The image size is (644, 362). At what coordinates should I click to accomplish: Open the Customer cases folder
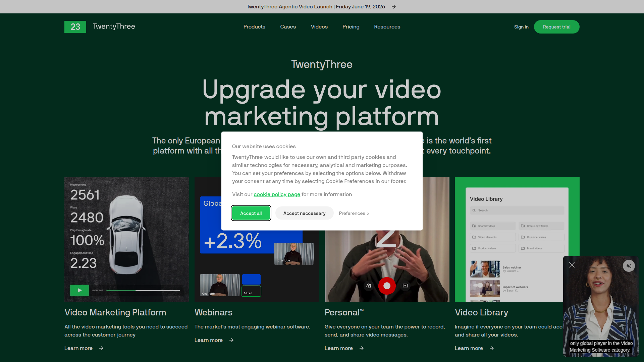coord(541,237)
